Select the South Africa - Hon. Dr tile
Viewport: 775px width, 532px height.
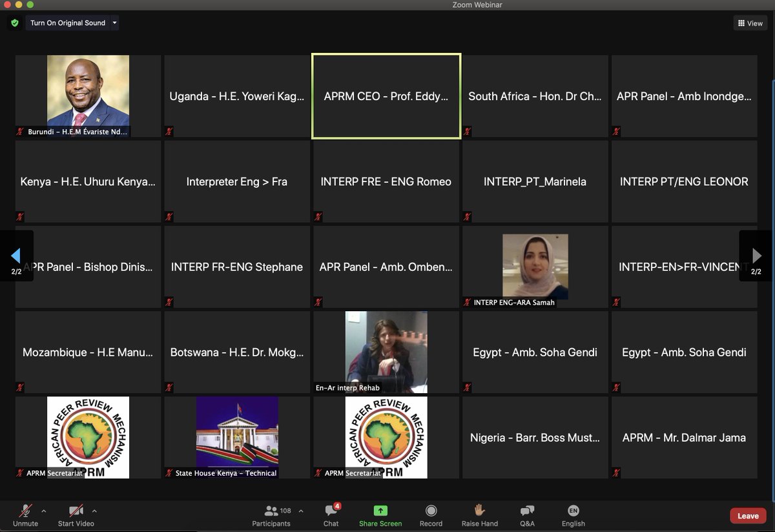(x=535, y=96)
